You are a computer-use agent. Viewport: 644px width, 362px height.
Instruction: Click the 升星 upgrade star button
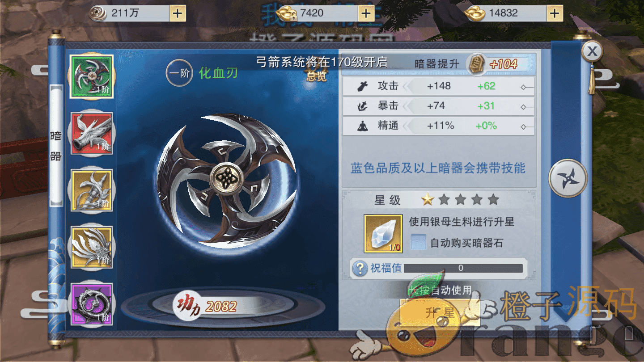(x=440, y=313)
